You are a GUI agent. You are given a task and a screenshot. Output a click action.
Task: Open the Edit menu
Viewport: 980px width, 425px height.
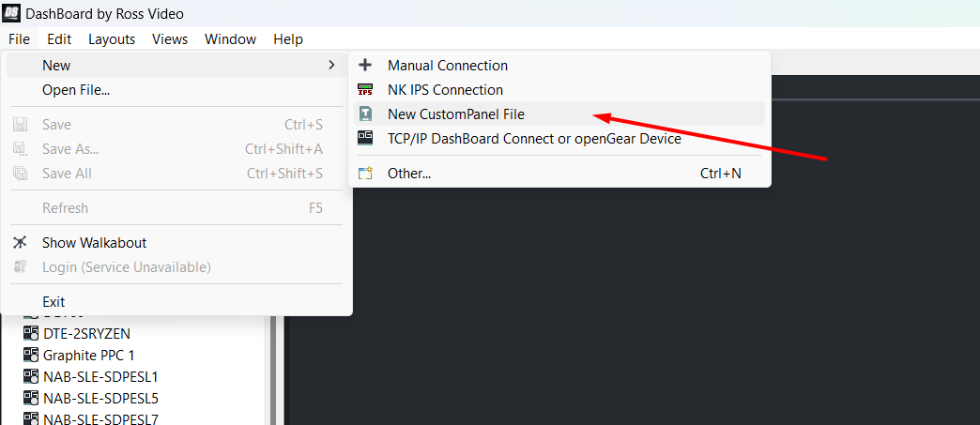coord(59,39)
